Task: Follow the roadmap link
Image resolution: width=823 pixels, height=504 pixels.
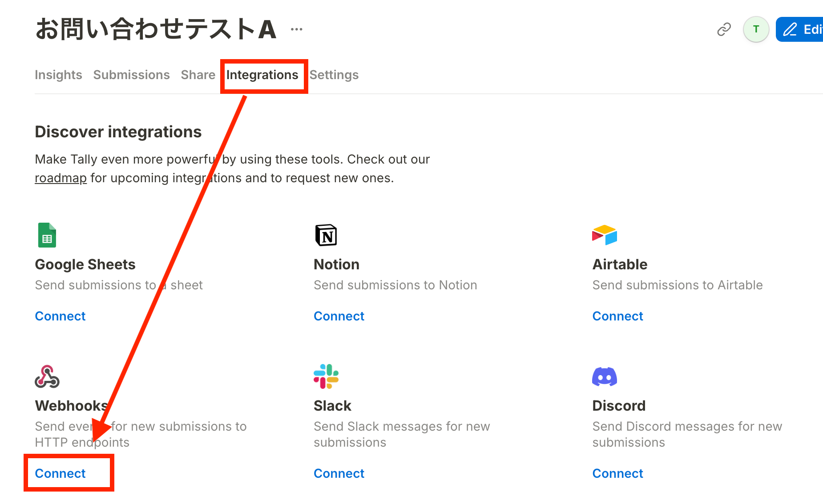Action: pos(61,178)
